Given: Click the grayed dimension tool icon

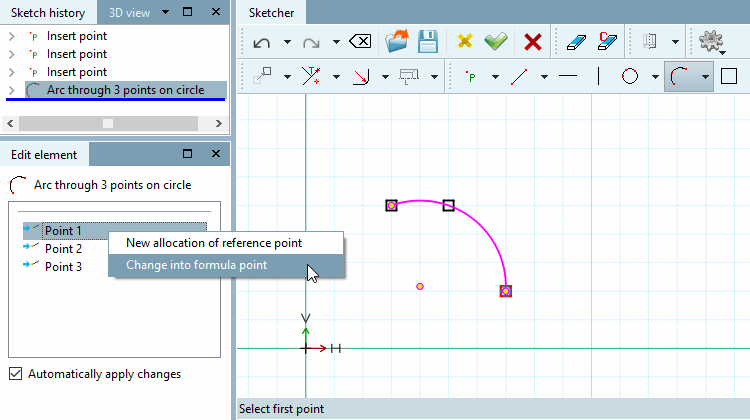Looking at the screenshot, I should [409, 77].
